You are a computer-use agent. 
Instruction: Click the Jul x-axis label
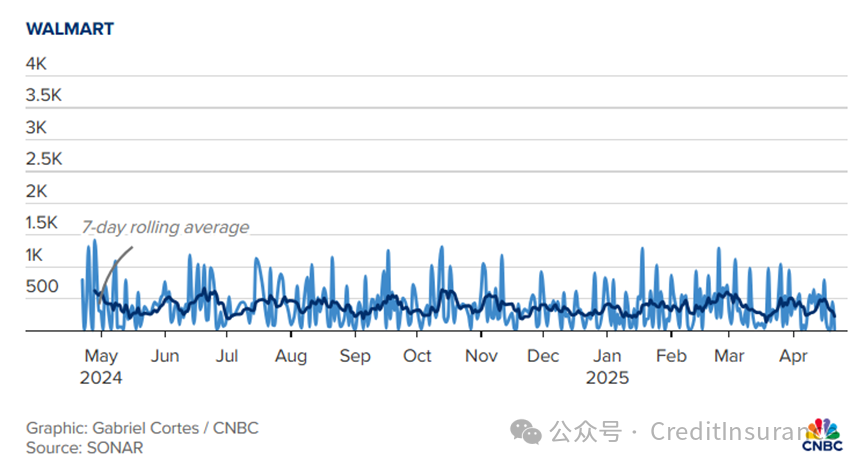point(227,356)
